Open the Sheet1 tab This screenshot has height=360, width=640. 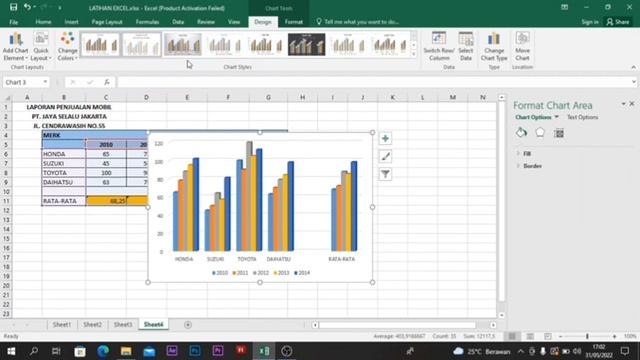62,324
